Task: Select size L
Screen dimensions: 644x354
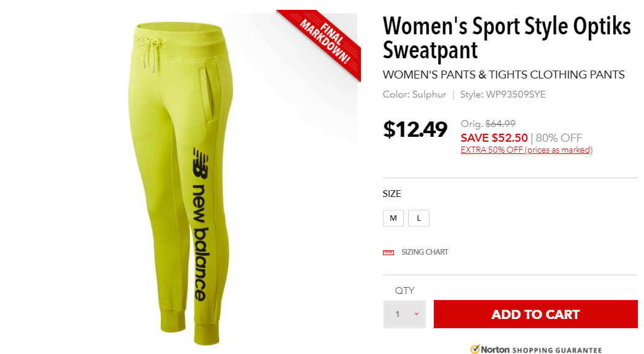Action: point(419,218)
